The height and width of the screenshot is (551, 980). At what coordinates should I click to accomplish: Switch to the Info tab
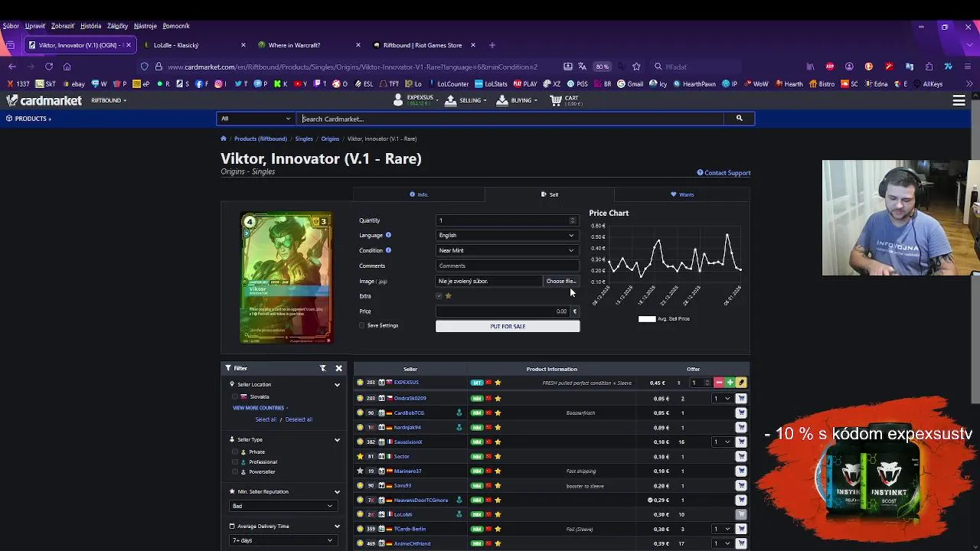419,194
